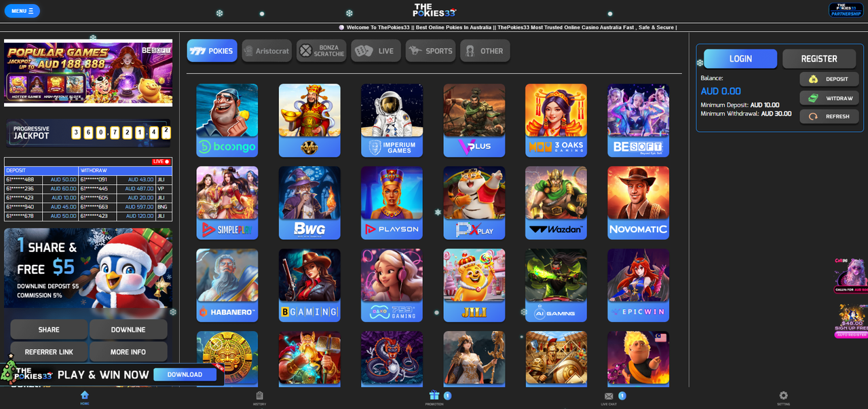Open the Thor hammer game tile
The width and height of the screenshot is (868, 409).
[x=309, y=359]
